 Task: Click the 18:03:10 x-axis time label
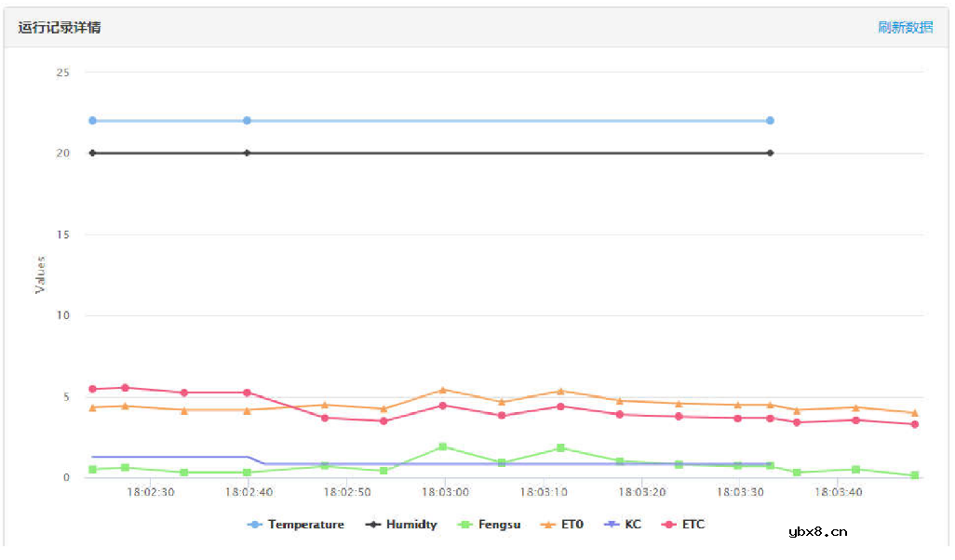coord(544,491)
